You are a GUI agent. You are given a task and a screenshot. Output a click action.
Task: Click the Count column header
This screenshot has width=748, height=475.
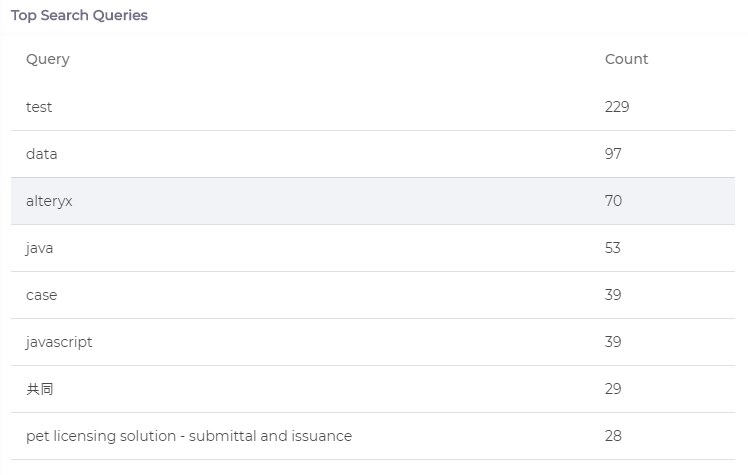(626, 59)
